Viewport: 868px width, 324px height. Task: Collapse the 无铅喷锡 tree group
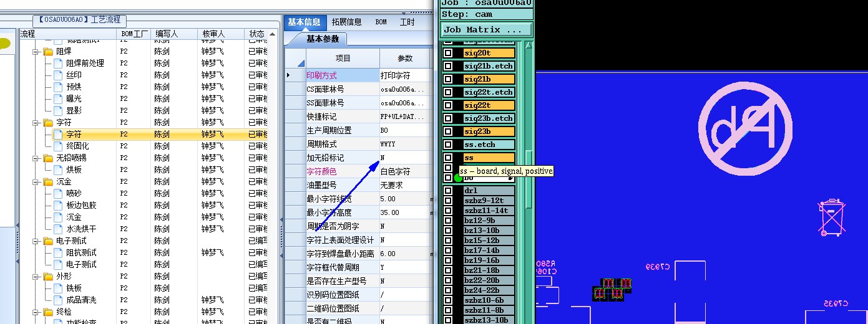36,158
